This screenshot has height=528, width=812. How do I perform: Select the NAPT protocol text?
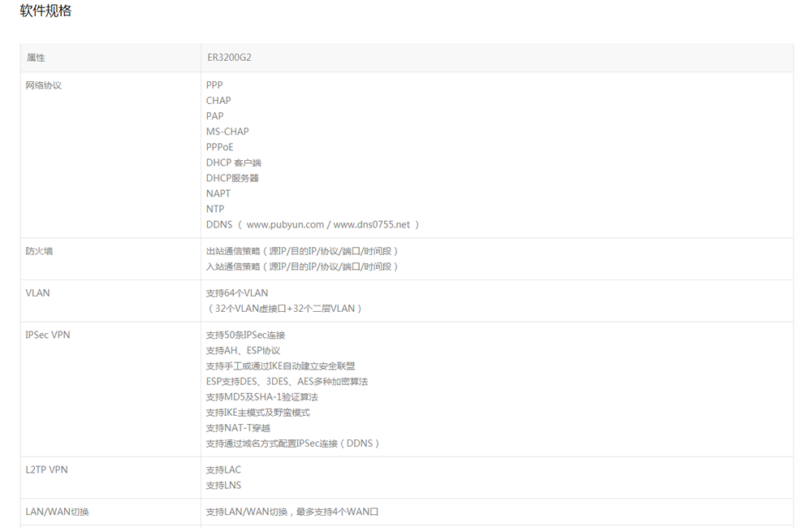click(217, 193)
